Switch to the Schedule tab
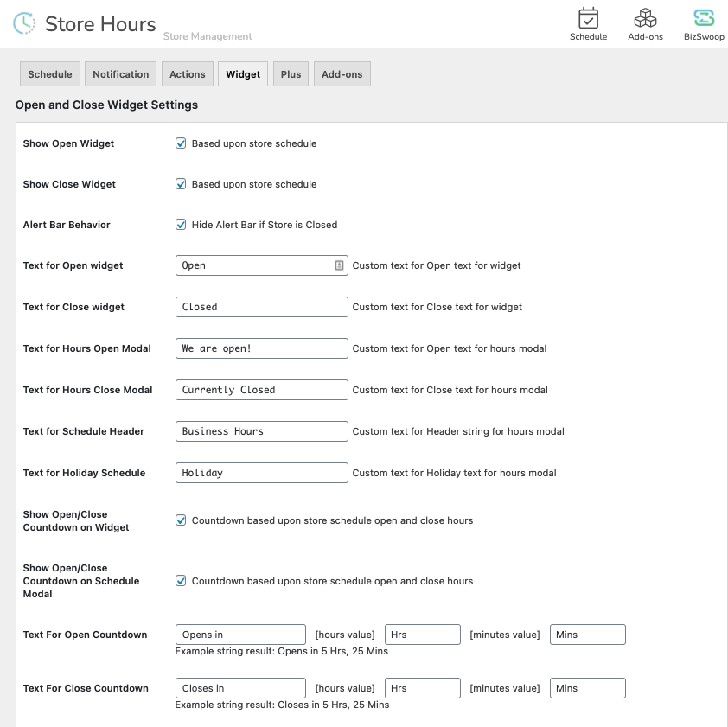728x727 pixels. click(x=49, y=74)
